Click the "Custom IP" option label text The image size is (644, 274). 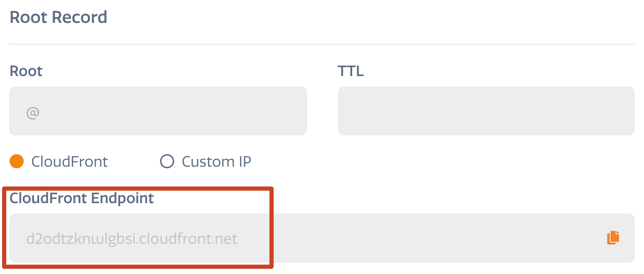(216, 161)
